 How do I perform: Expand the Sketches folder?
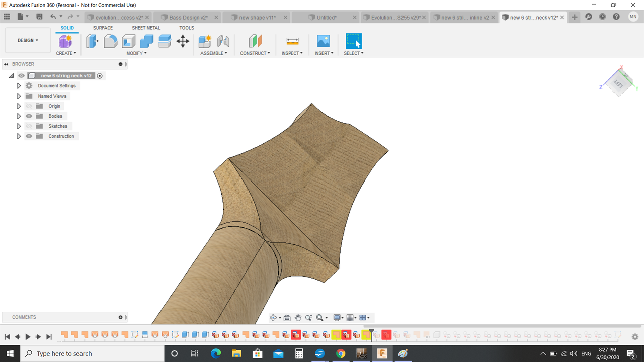[x=19, y=126]
